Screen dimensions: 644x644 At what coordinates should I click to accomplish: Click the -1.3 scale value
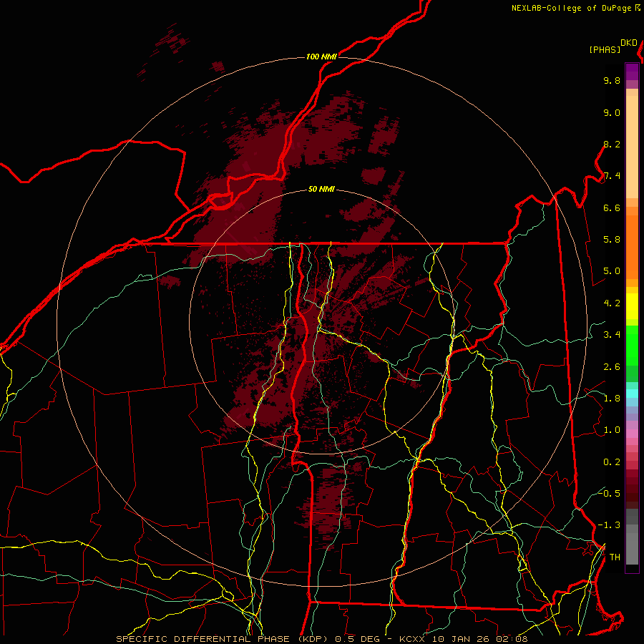coord(609,526)
